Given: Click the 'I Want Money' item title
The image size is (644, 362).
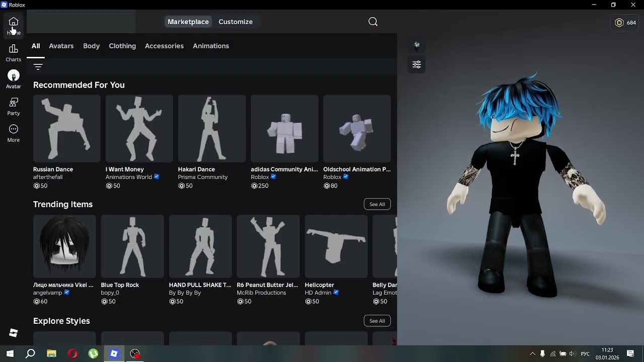Looking at the screenshot, I should [125, 169].
